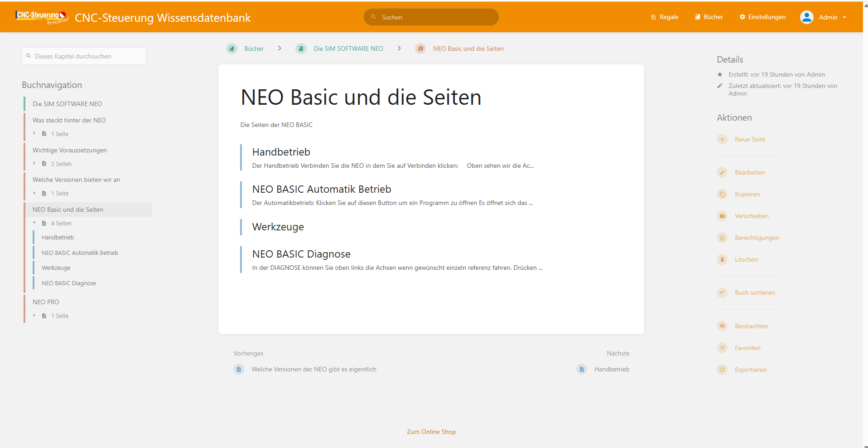Click the Beobachten eye icon
Image resolution: width=868 pixels, height=448 pixels.
click(722, 326)
